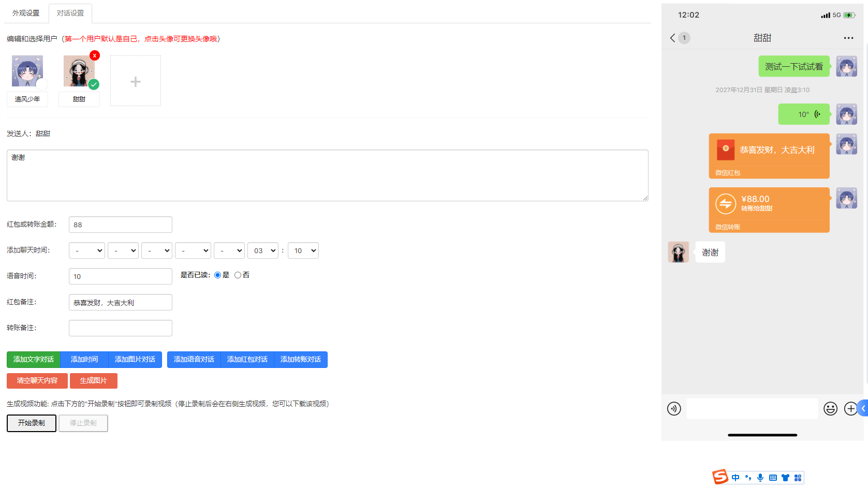This screenshot has width=868, height=488.
Task: Switch to 外观设置 tab
Action: tap(26, 13)
